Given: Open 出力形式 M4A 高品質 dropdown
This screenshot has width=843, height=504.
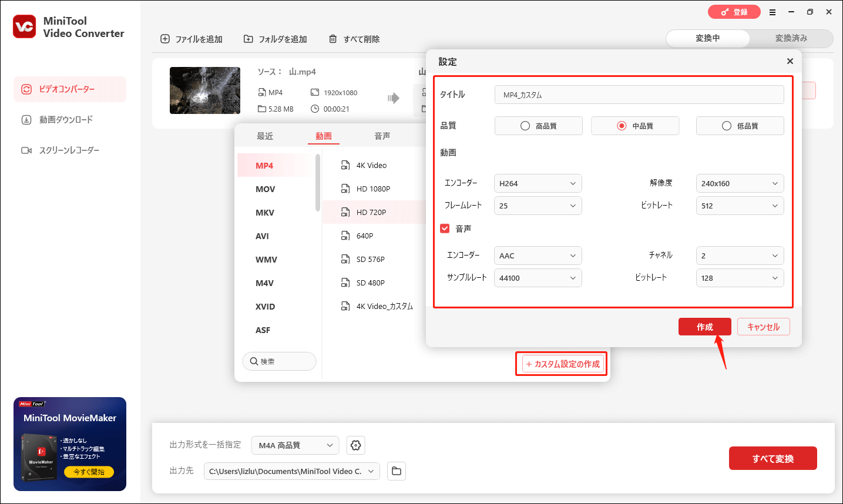Looking at the screenshot, I should coord(295,445).
